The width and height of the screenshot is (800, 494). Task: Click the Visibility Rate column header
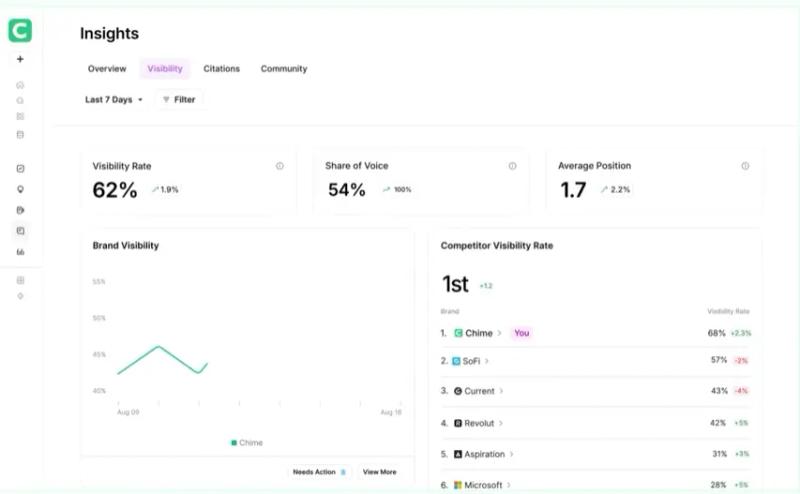point(728,311)
